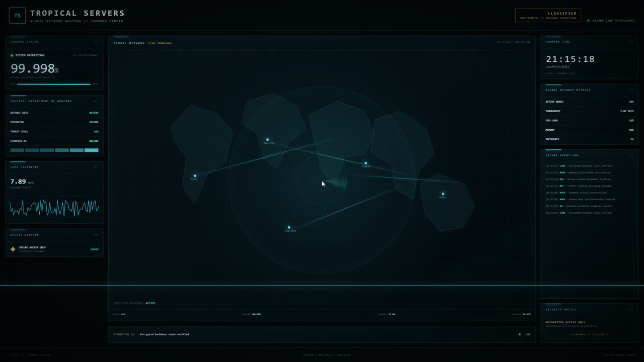Select the far-left Miami node on the map

(195, 176)
